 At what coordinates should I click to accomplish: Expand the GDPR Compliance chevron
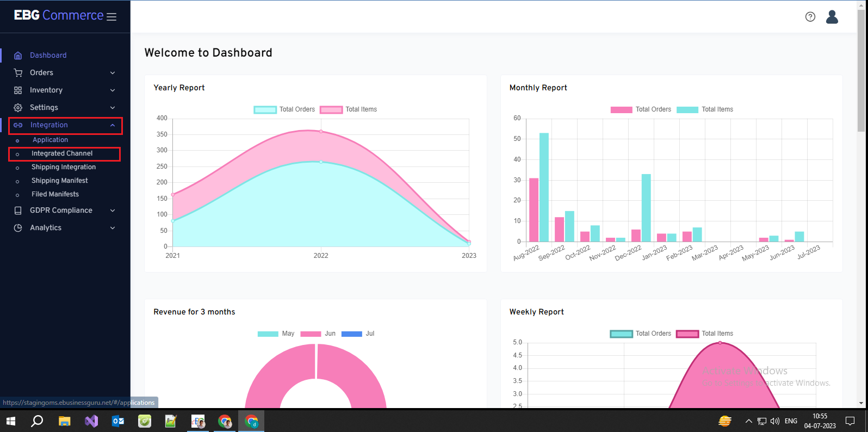113,211
